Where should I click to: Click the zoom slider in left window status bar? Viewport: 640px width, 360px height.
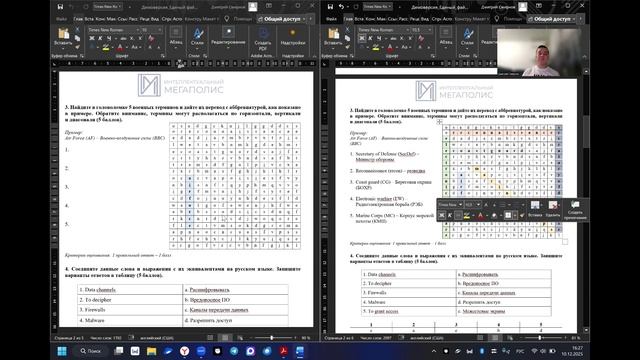click(271, 338)
